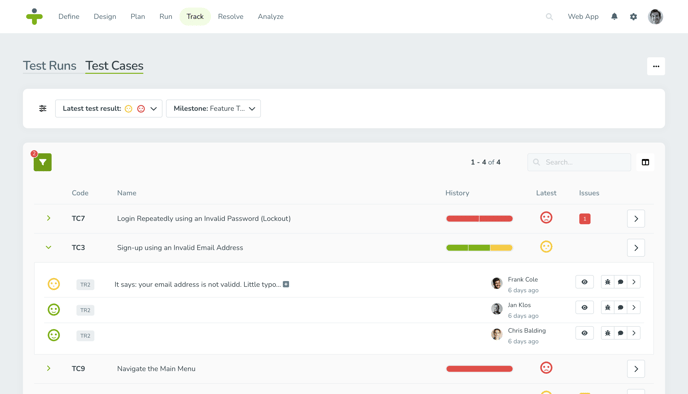This screenshot has width=688, height=394.
Task: Select the Test Cases tab
Action: (114, 66)
